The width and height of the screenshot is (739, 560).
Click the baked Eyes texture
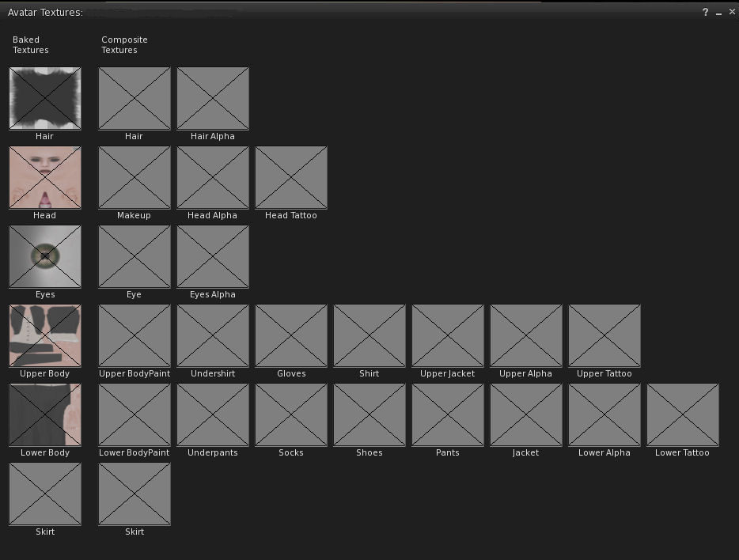click(x=45, y=257)
